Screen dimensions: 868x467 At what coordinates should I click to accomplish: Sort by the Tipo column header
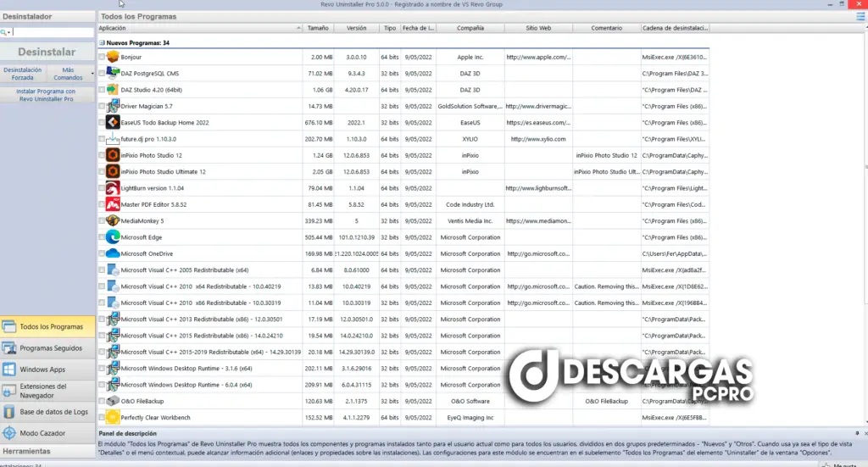pyautogui.click(x=390, y=28)
